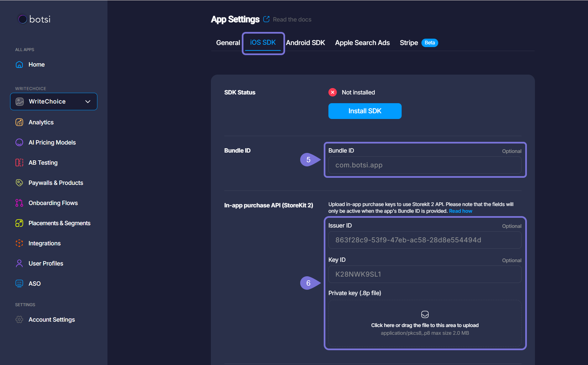Click into the Issuer ID field
This screenshot has height=365, width=588.
424,240
